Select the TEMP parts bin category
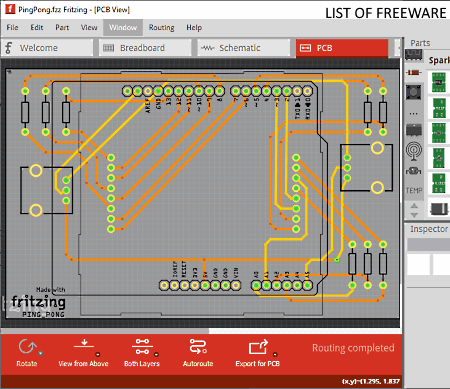The height and width of the screenshot is (389, 450). click(414, 190)
